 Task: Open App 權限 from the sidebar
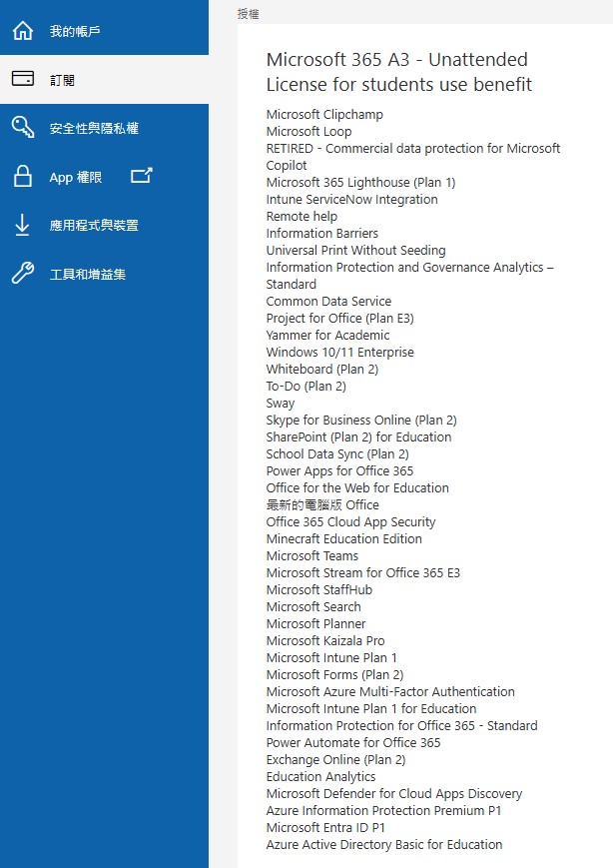(x=104, y=177)
